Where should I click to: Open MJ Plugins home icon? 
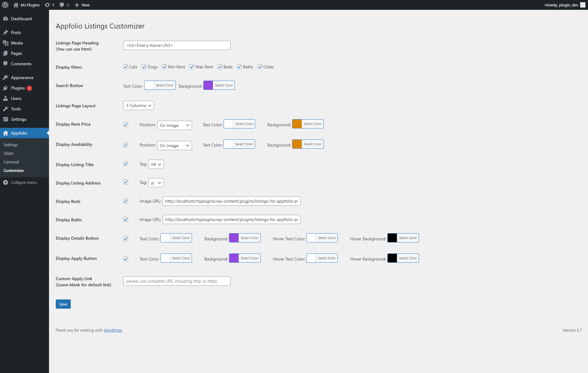16,5
